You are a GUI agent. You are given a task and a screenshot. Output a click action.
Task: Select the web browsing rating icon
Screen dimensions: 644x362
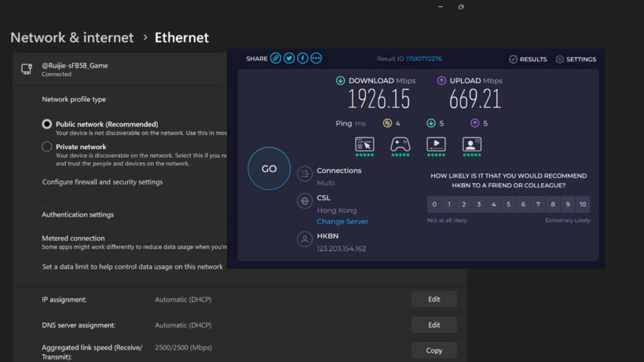coord(365,145)
